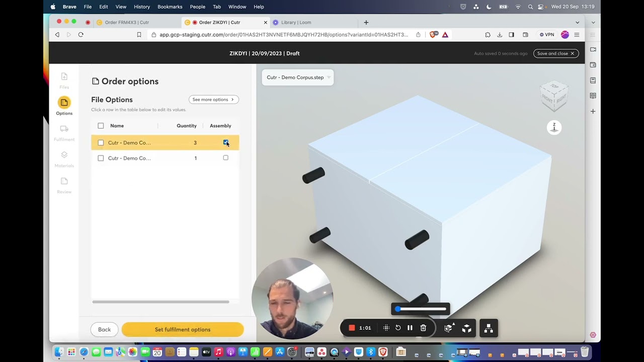Image resolution: width=644 pixels, height=362 pixels.
Task: Open the browser downloads icon
Action: 500,35
